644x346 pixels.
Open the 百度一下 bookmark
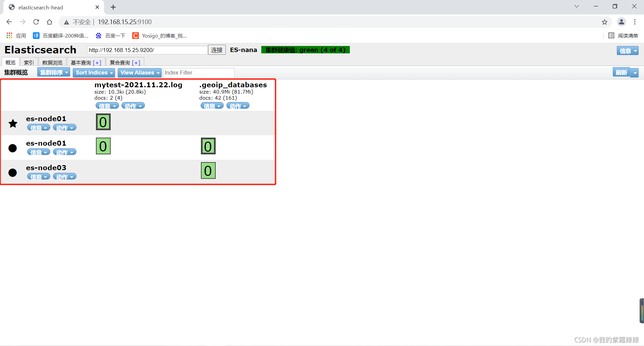[110, 36]
